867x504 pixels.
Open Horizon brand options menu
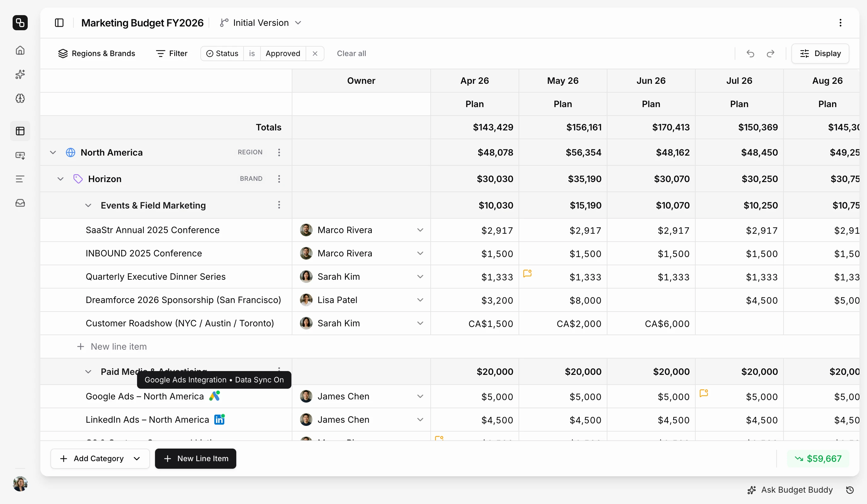click(x=279, y=179)
